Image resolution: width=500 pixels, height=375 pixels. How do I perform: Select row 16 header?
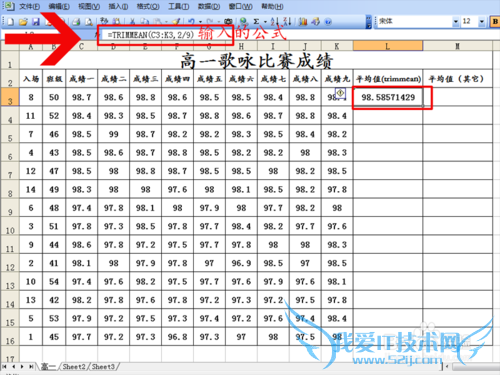point(10,337)
